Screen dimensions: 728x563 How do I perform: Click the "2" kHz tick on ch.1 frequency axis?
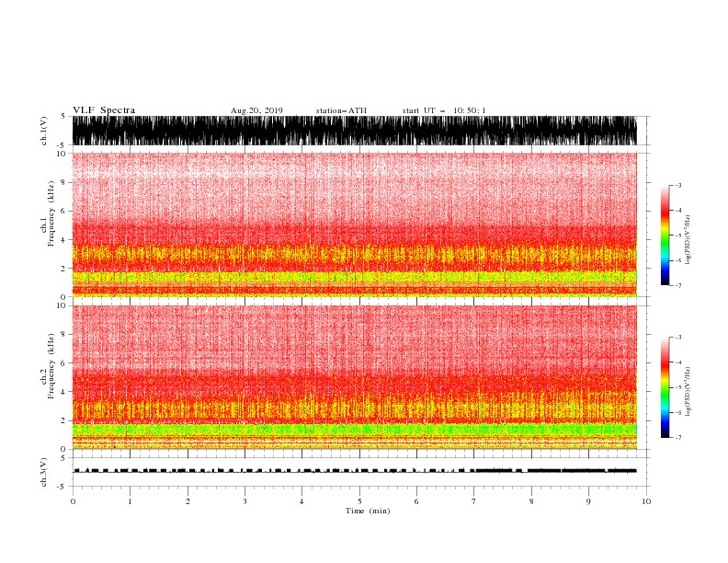pos(64,269)
